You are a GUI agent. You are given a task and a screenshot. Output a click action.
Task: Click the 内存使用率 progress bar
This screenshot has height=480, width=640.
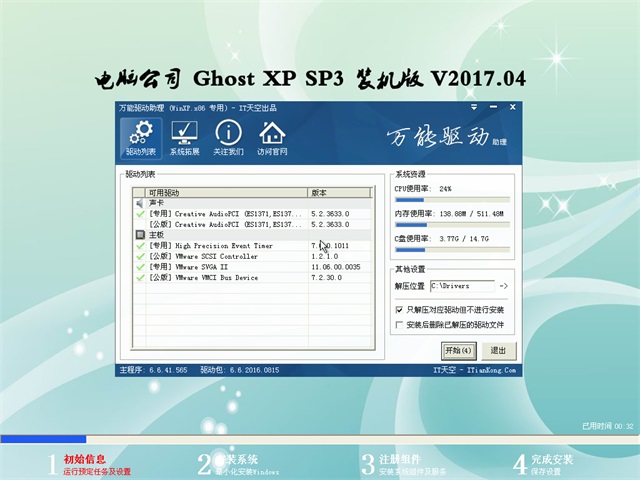click(452, 225)
